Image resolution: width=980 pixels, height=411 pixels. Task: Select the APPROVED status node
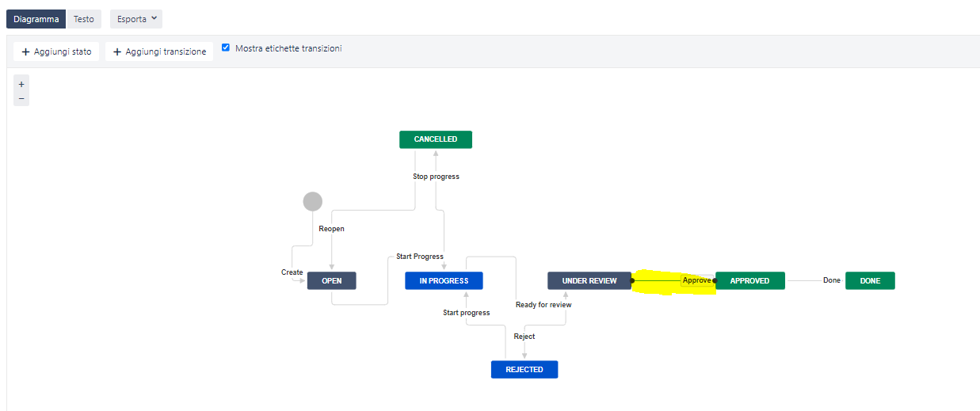pyautogui.click(x=749, y=280)
